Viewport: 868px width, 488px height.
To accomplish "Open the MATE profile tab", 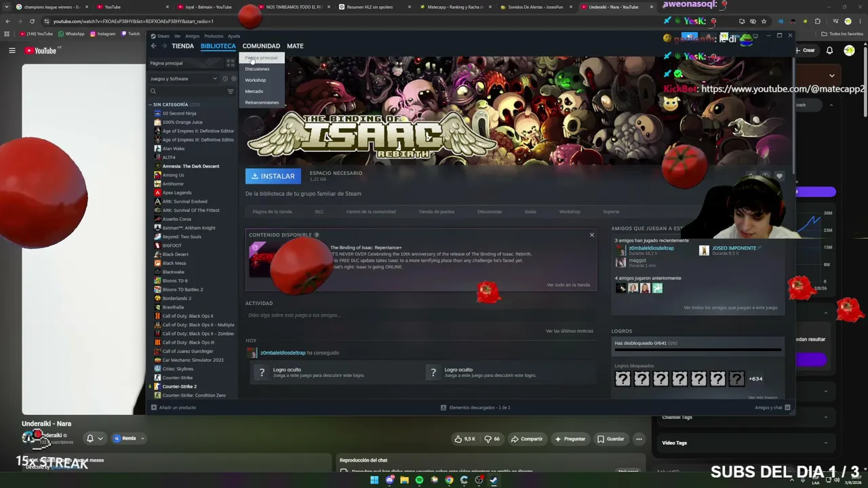I will click(295, 46).
